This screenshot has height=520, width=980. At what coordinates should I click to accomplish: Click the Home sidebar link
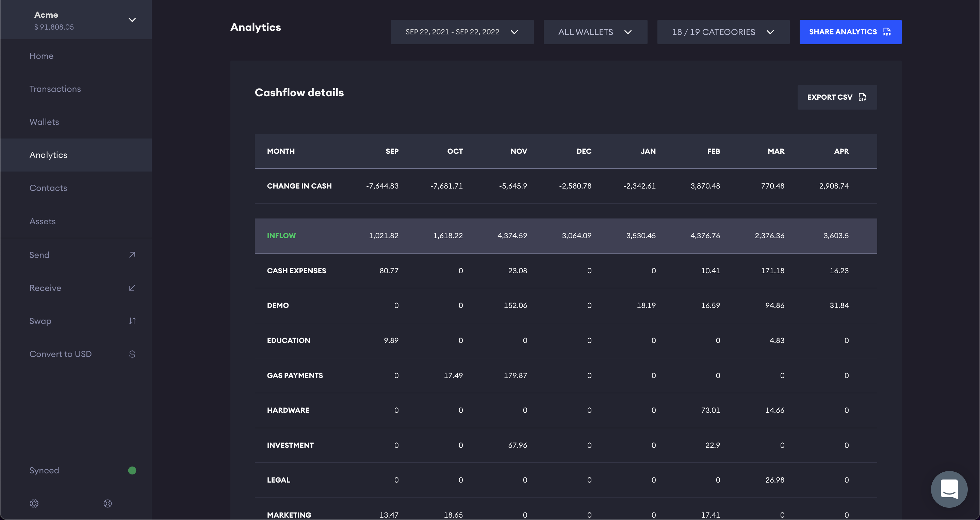pyautogui.click(x=42, y=56)
